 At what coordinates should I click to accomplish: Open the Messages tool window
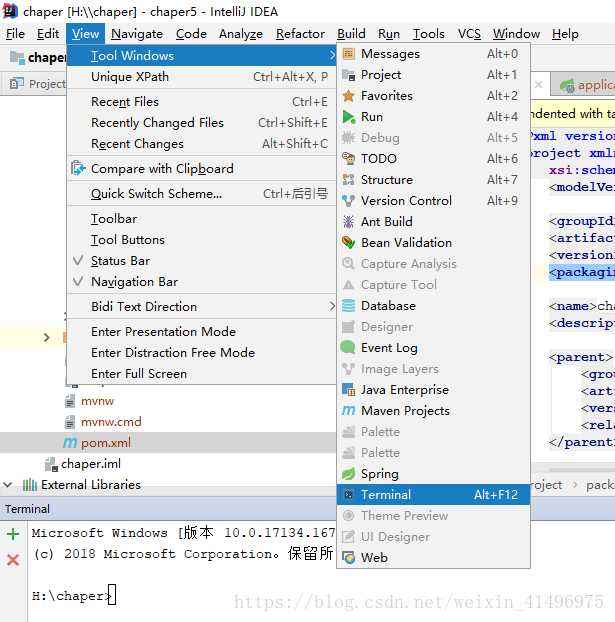tap(433, 54)
